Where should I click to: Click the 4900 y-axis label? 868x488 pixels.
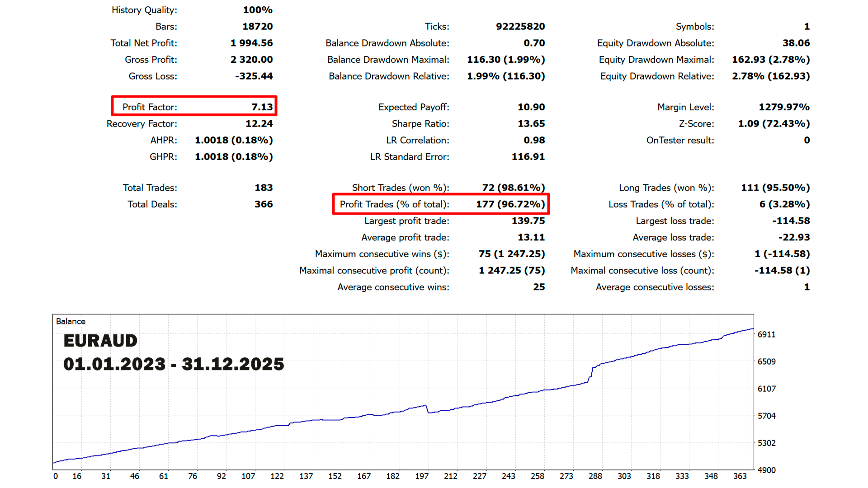[x=766, y=470]
